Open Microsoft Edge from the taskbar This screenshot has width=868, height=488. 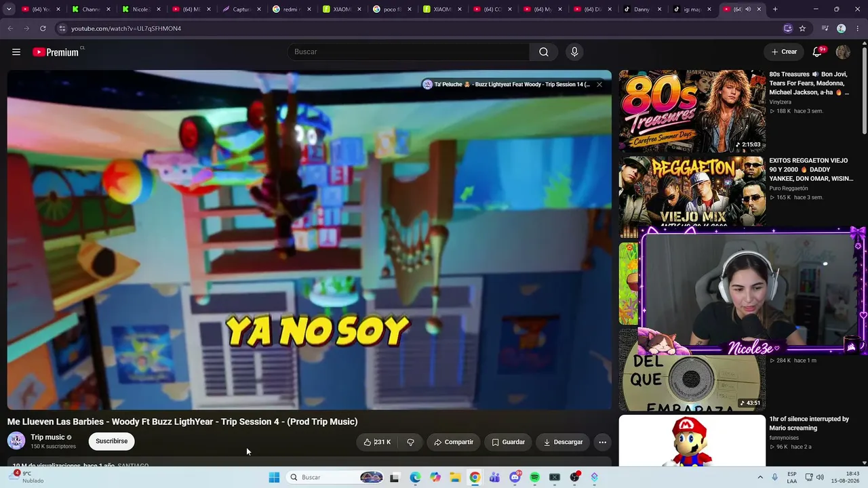(415, 477)
